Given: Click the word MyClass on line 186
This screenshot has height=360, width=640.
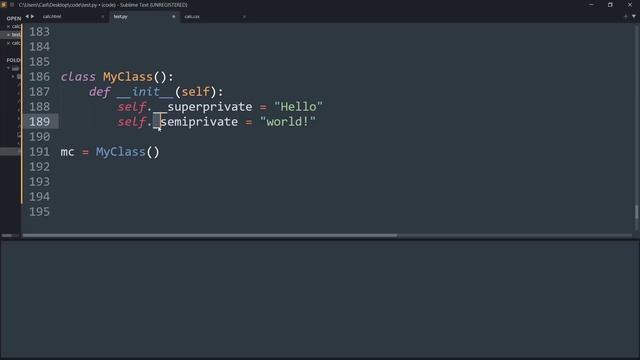Looking at the screenshot, I should pos(127,77).
